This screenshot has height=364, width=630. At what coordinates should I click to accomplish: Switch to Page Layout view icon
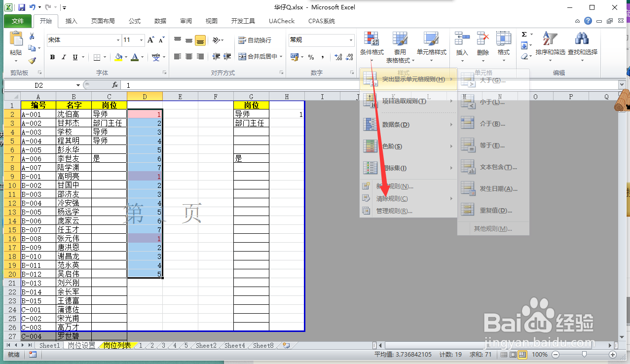pyautogui.click(x=513, y=355)
